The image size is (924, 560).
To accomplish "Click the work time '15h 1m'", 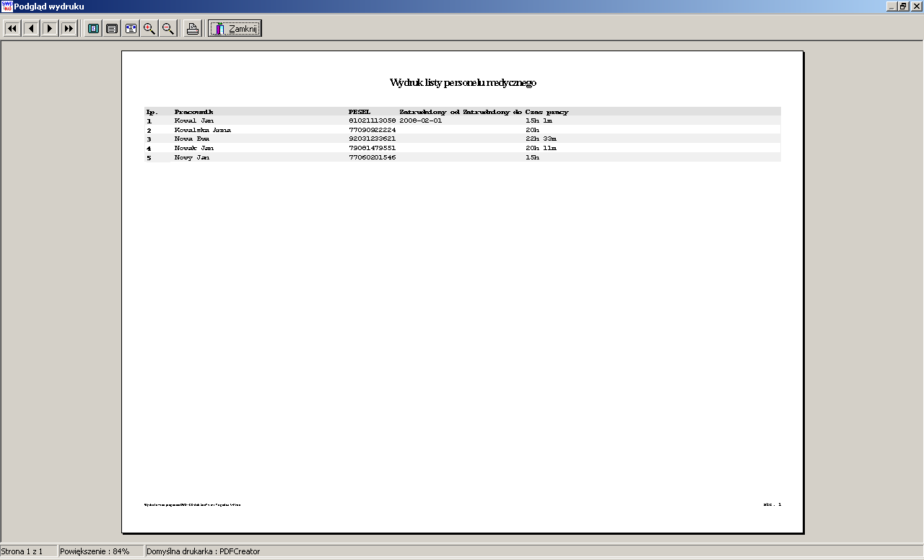I will (539, 121).
